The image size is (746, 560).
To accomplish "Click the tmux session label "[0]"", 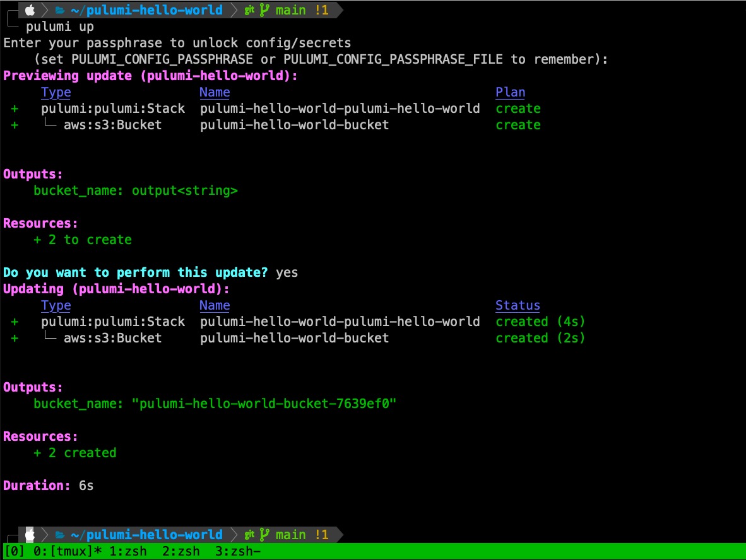I will 15,551.
